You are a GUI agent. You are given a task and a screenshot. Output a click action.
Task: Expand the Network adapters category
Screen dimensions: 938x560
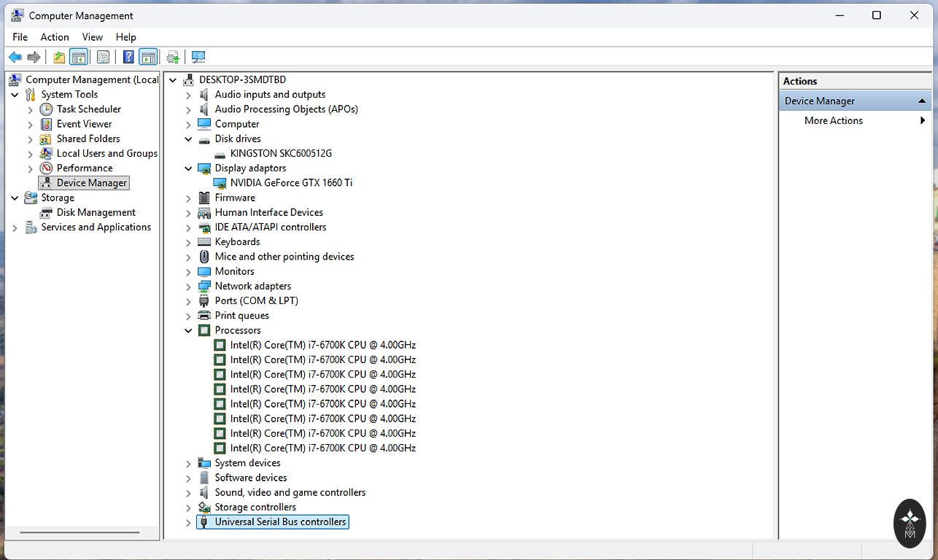click(188, 287)
